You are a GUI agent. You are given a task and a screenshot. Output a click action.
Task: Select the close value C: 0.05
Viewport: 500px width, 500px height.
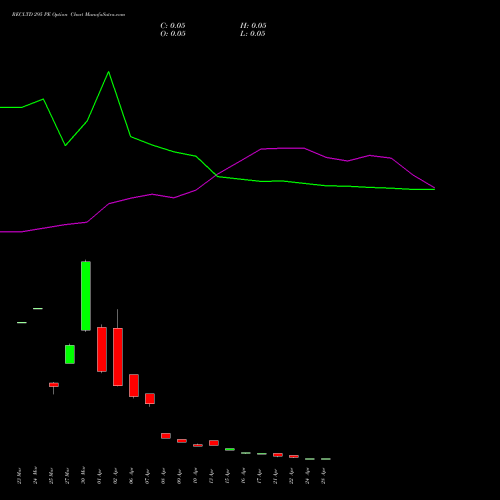click(x=173, y=26)
